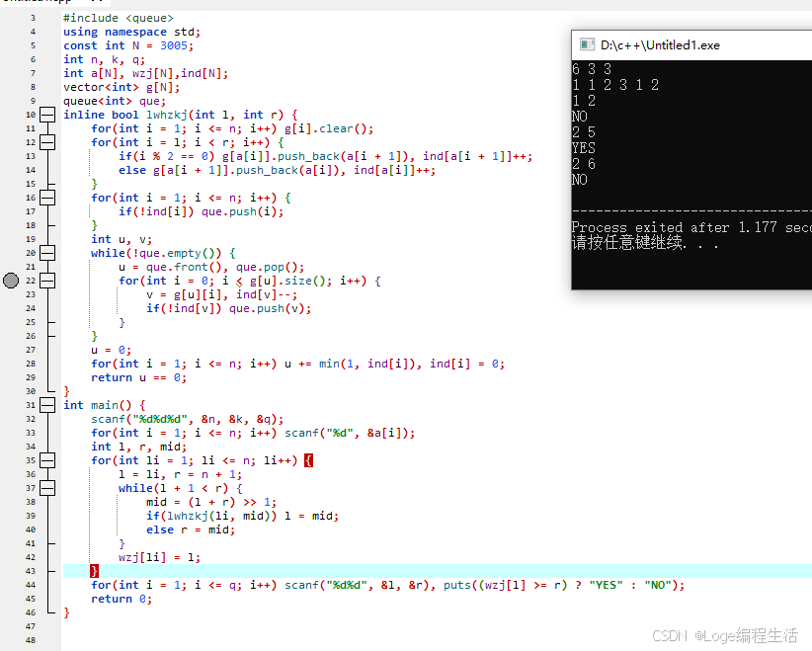
Task: Click the Untitled1.exe console title bar
Action: point(691,45)
